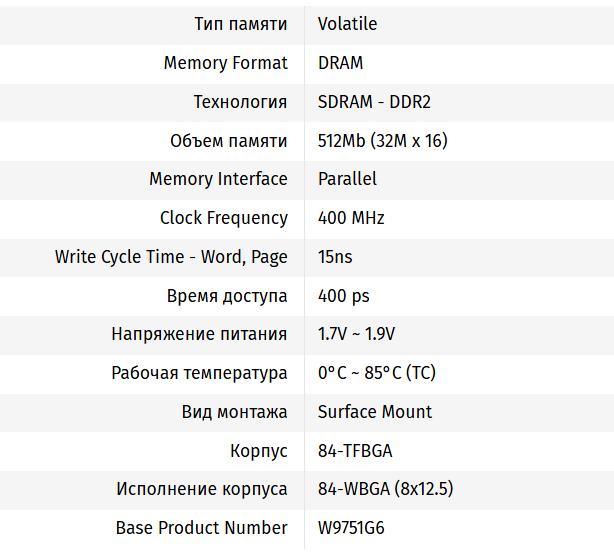Screen dimensions: 614x553
Task: Click the 'Тип памяти' label
Action: [241, 24]
